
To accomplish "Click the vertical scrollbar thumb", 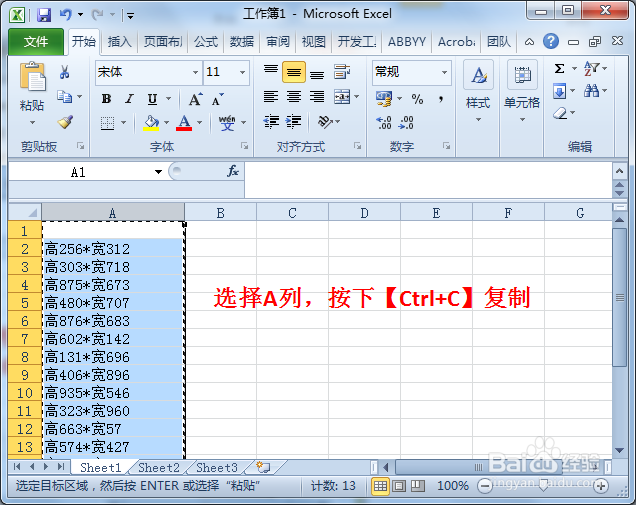I will (x=619, y=297).
